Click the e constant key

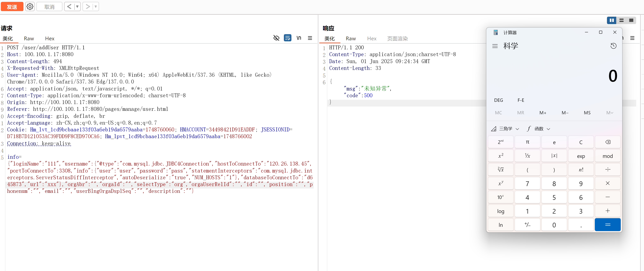(x=554, y=142)
